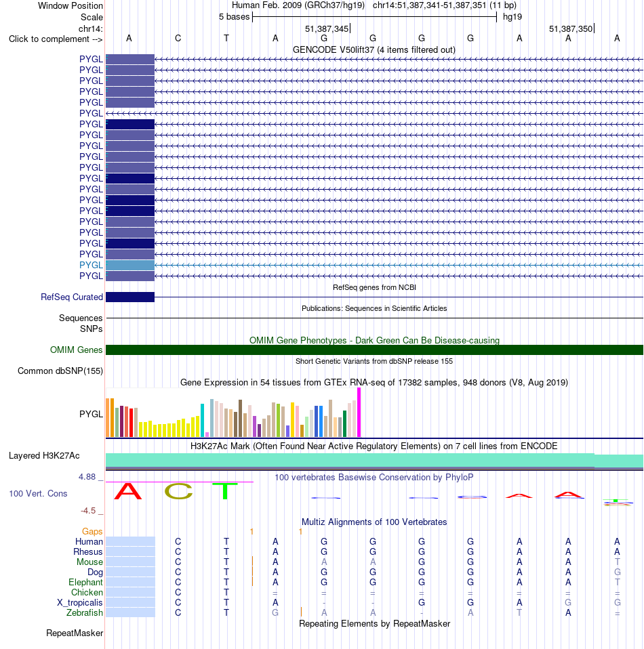
Task: Click the 4.88 conservation scale value
Action: click(x=87, y=477)
